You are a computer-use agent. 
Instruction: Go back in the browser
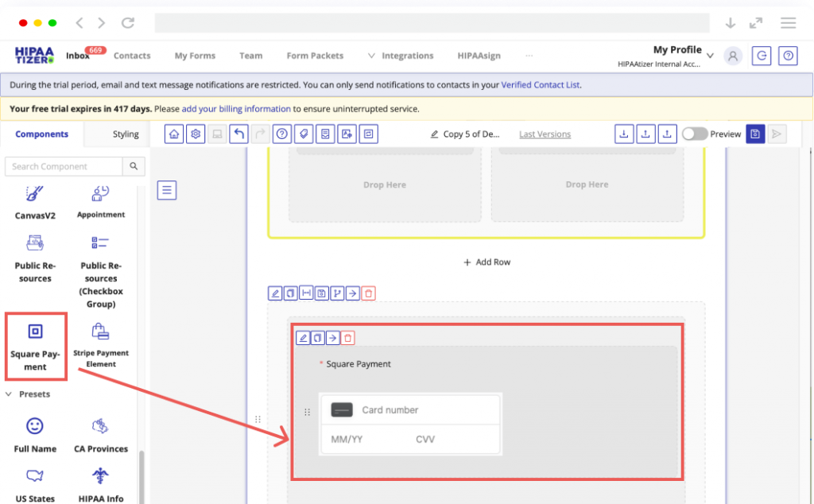79,23
